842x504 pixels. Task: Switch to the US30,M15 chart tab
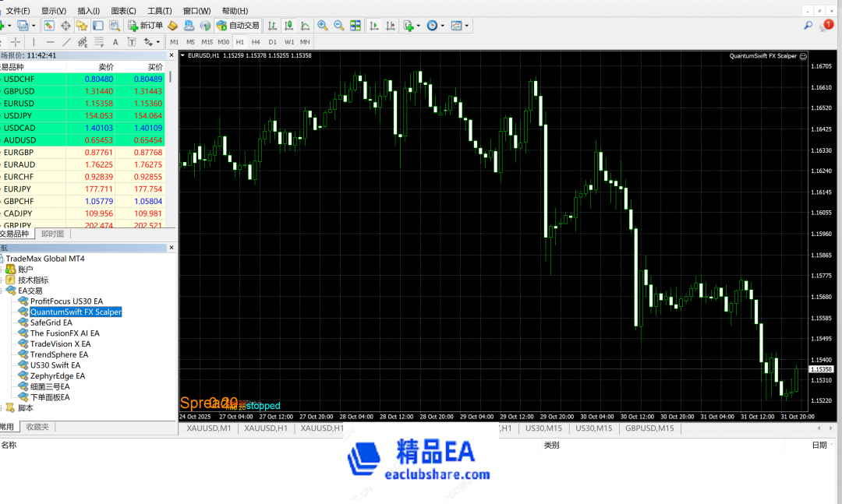click(x=545, y=428)
